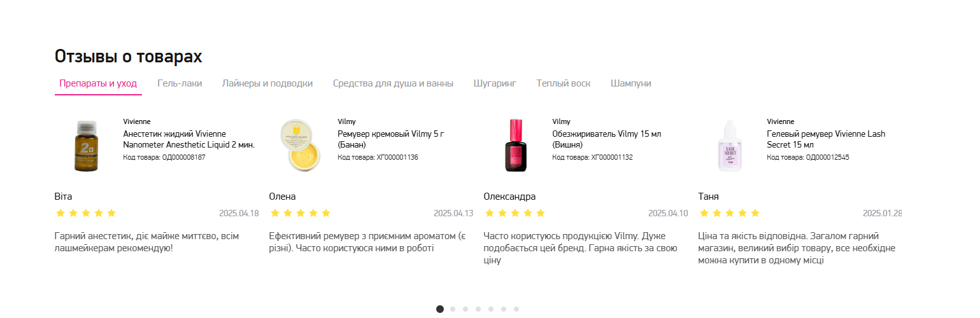This screenshot has height=318, width=980.
Task: Open the Лайнеры и подводки tab
Action: (x=267, y=83)
